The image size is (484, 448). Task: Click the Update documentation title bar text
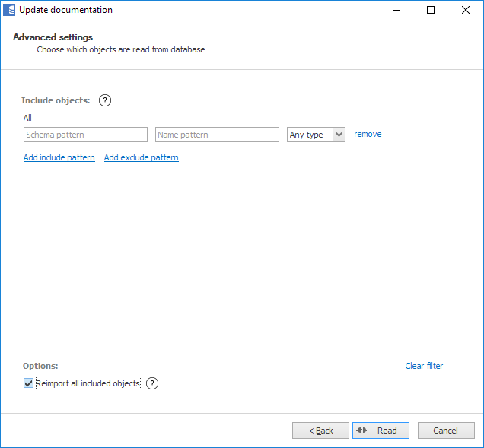[x=65, y=10]
